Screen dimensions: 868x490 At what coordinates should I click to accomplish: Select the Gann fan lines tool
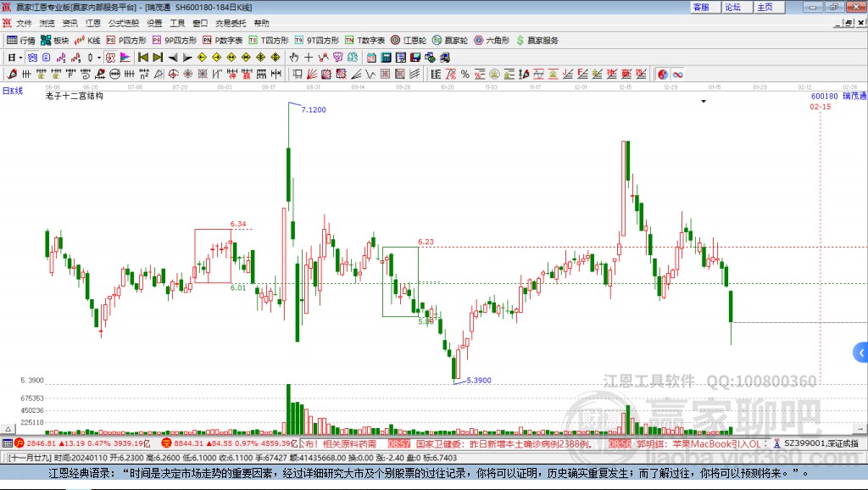(312, 75)
